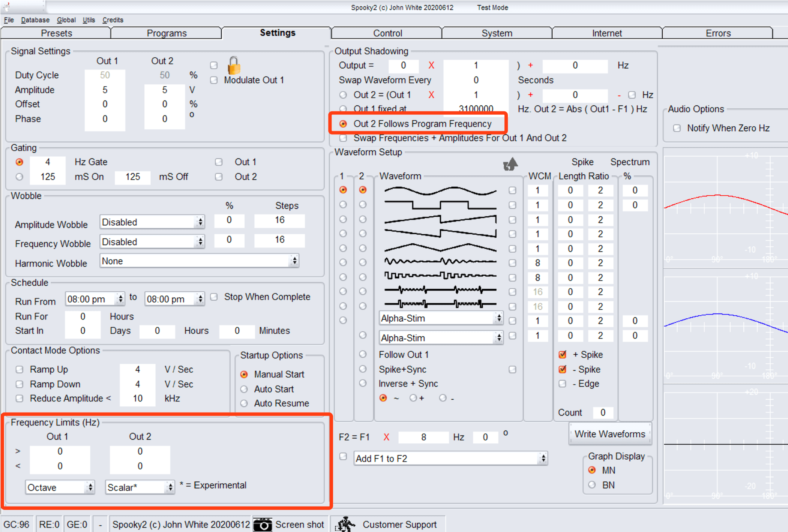
Task: Select the sine waveform graphic
Action: click(x=440, y=190)
